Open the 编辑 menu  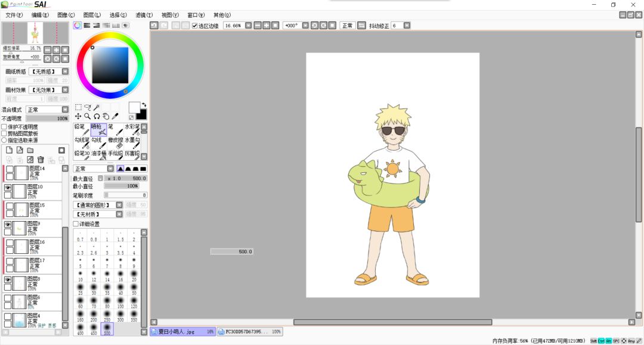pyautogui.click(x=41, y=15)
